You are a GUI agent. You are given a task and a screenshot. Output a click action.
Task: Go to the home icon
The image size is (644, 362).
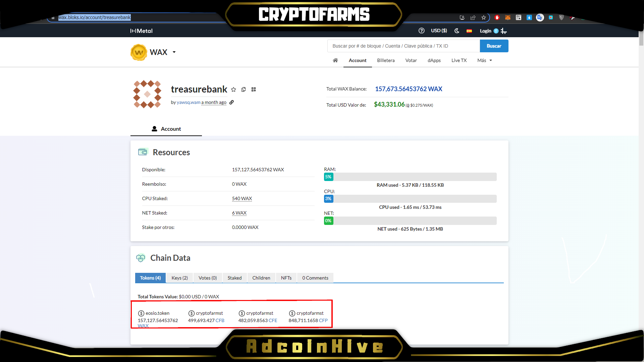[x=335, y=60]
